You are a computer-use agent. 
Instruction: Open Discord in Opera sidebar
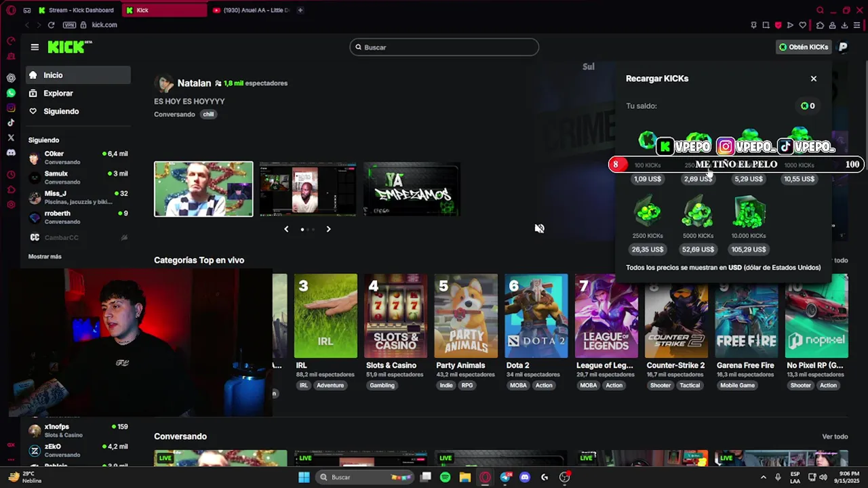(x=11, y=152)
